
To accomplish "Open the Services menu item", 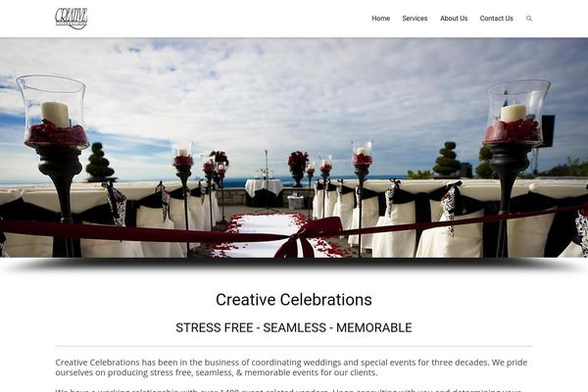I will [x=415, y=19].
